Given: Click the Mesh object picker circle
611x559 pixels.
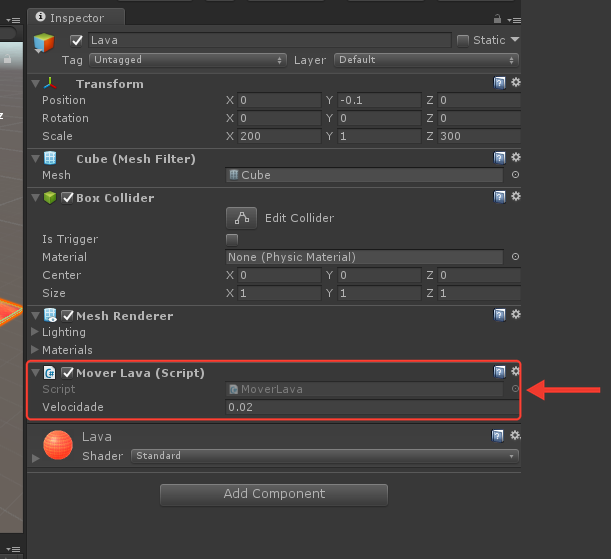Looking at the screenshot, I should 515,175.
